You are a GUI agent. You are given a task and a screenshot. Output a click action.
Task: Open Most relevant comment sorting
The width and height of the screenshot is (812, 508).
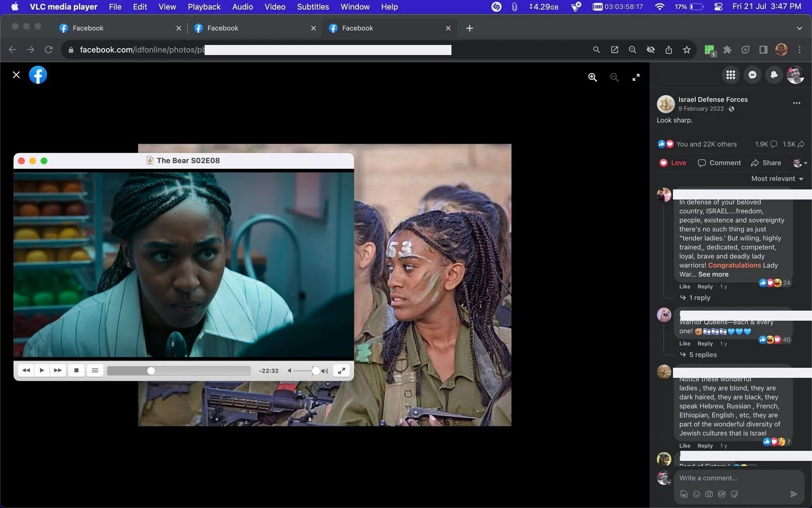tap(777, 179)
